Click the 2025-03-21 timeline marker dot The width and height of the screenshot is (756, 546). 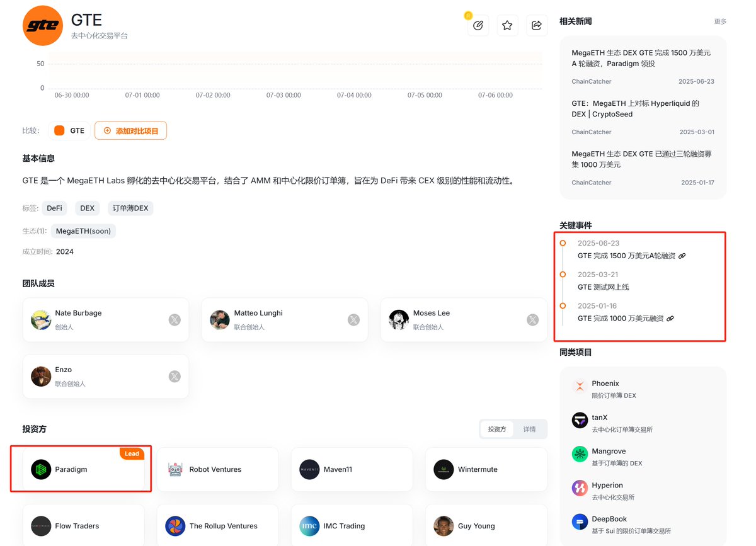click(563, 275)
